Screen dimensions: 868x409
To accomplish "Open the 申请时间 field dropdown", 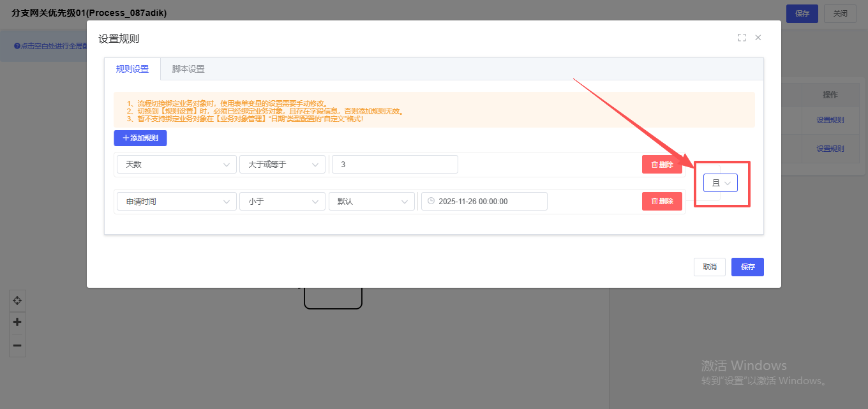I will tap(176, 201).
